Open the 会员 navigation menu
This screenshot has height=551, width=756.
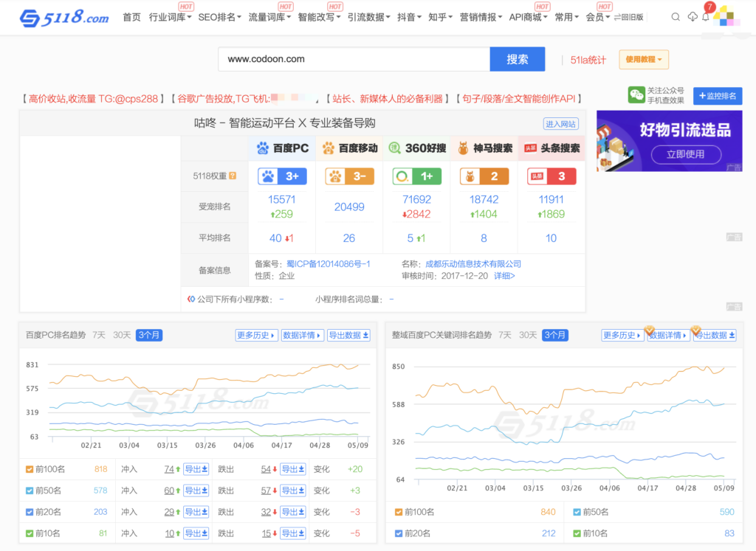[x=598, y=18]
